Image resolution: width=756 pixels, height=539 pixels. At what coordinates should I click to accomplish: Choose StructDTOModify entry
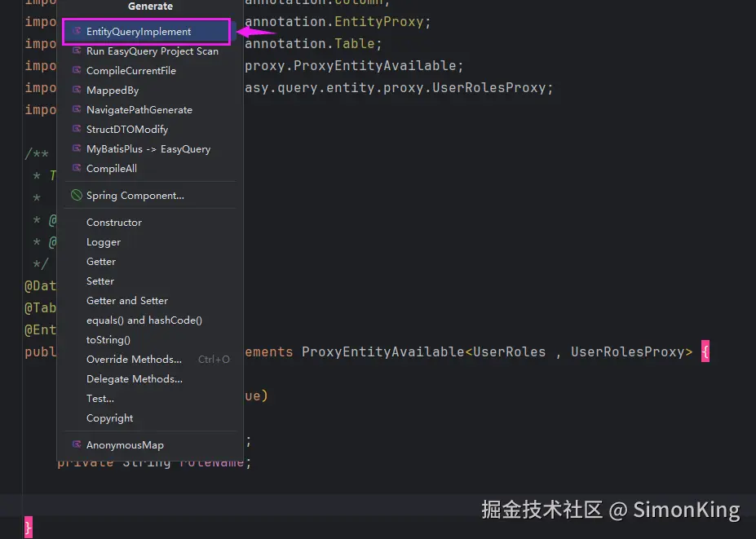click(x=150, y=129)
